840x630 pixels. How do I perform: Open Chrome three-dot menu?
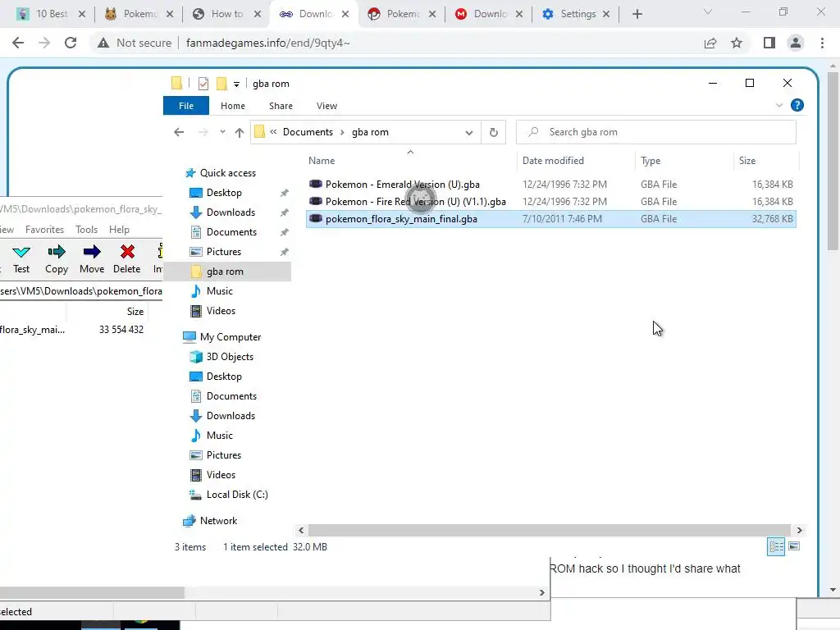(x=822, y=43)
